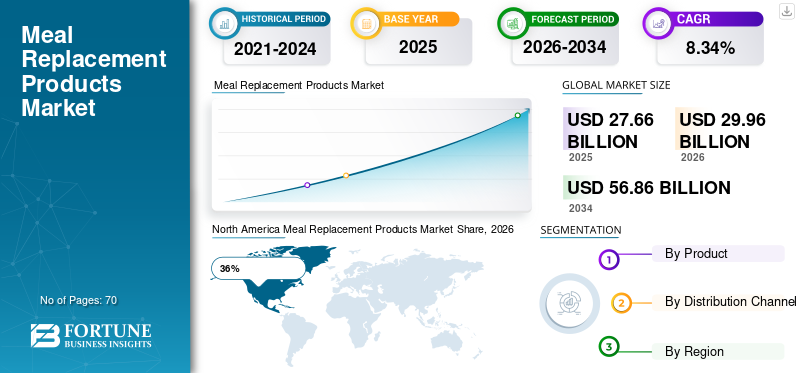This screenshot has height=373, width=800.
Task: Click the green marker on growth chart
Action: pos(517,115)
